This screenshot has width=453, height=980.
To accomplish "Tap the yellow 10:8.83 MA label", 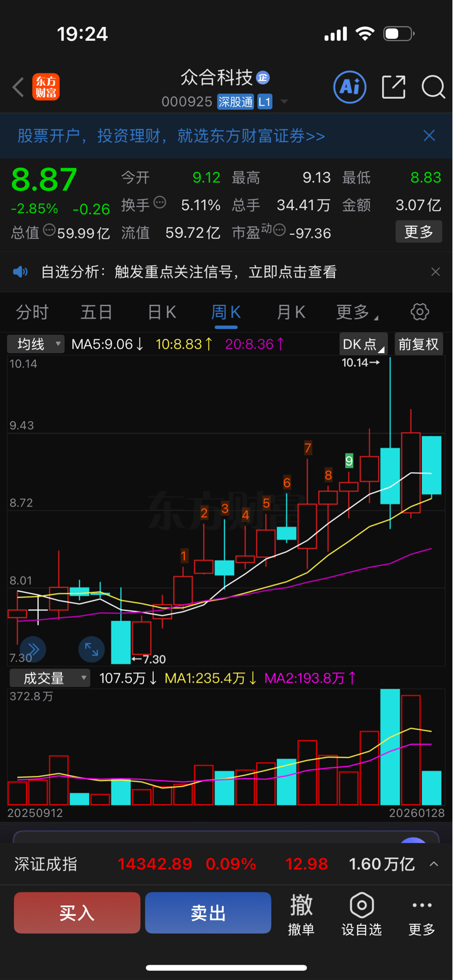I will click(x=184, y=344).
